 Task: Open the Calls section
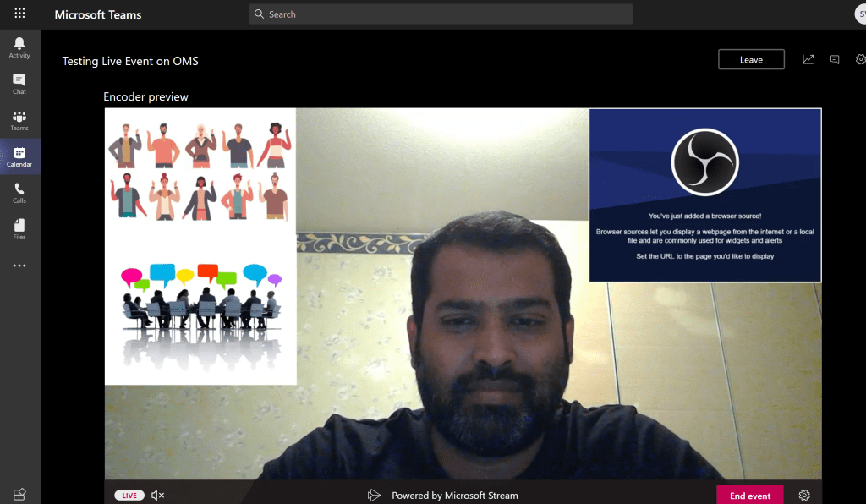[x=19, y=193]
